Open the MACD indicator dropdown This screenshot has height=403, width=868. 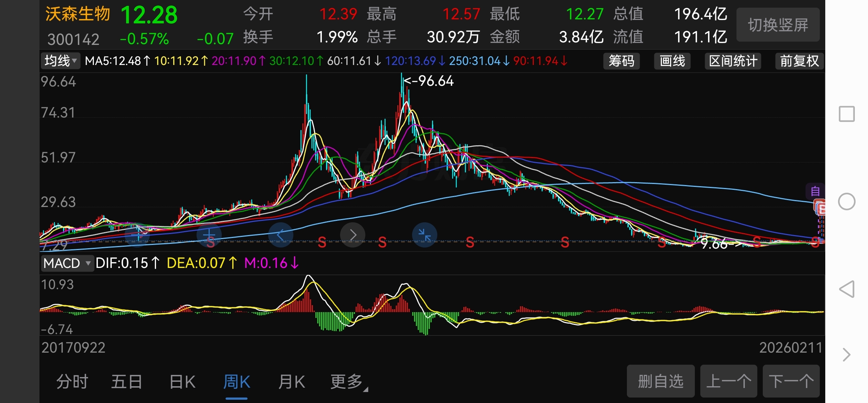tap(67, 263)
